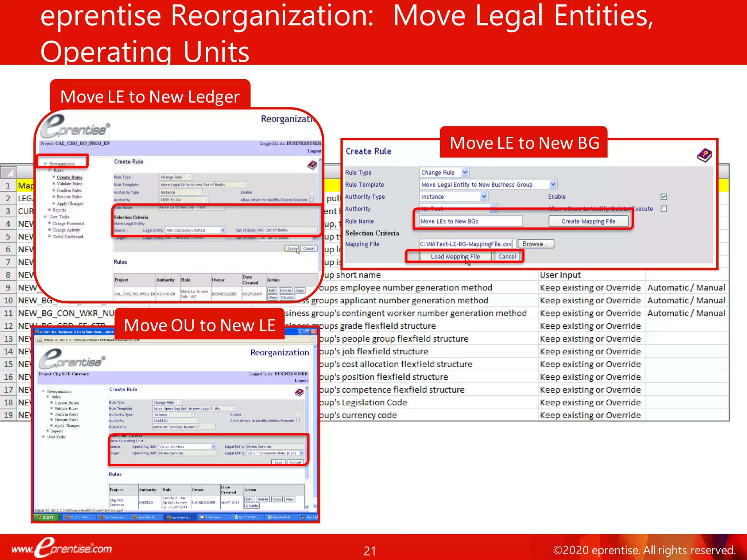Click help book icon in Move OU window
Image resolution: width=747 pixels, height=560 pixels.
(299, 392)
